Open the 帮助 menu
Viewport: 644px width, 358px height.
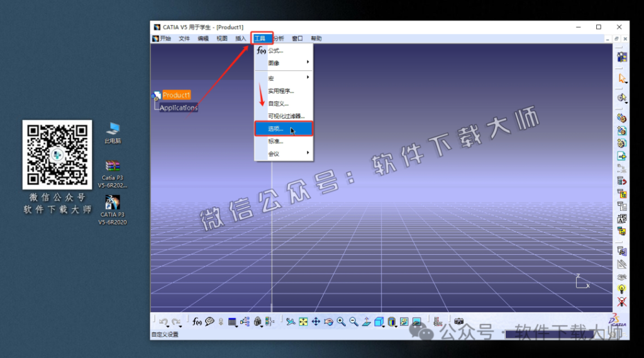[x=316, y=38]
